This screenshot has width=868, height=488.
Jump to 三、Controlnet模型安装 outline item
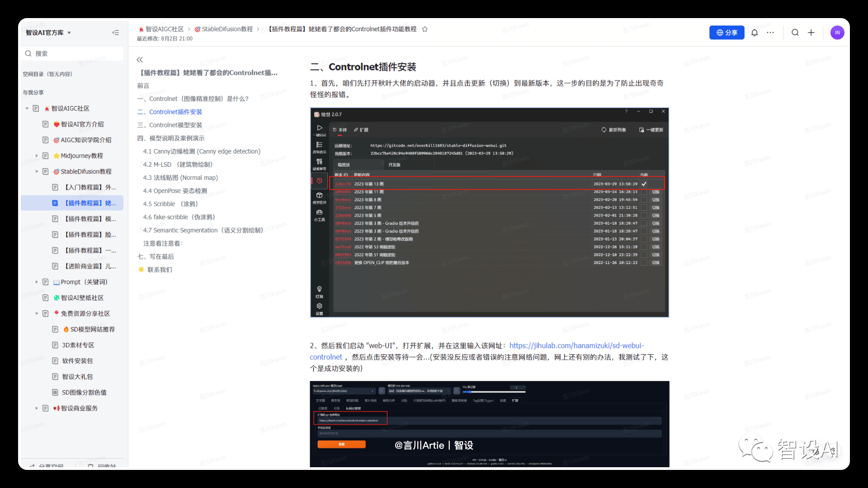click(170, 125)
